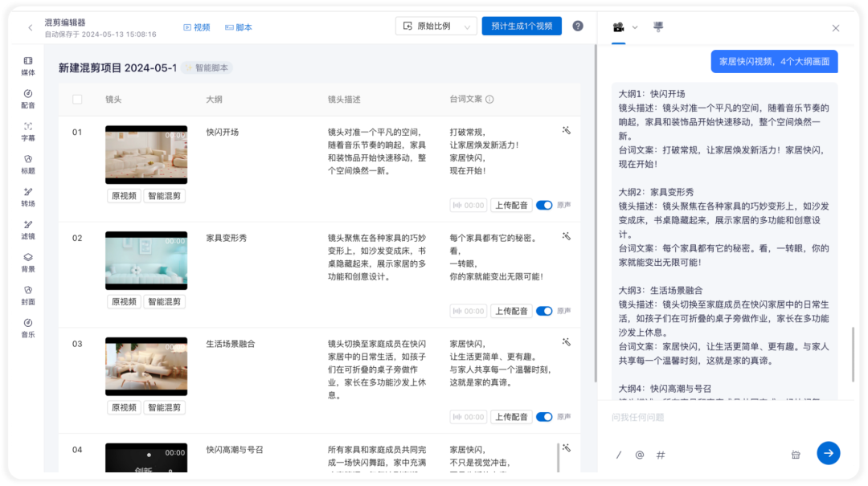Toggle 原声 switch for shot 01

tap(544, 206)
